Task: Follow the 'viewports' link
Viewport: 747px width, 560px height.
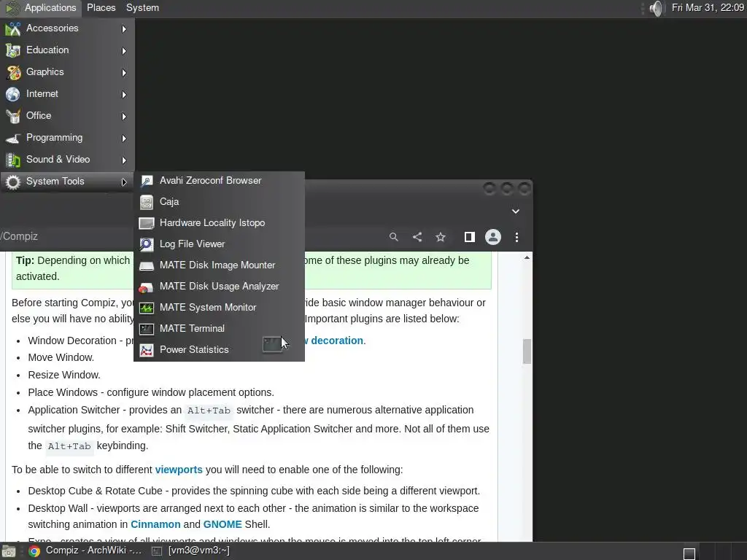Action: [179, 470]
